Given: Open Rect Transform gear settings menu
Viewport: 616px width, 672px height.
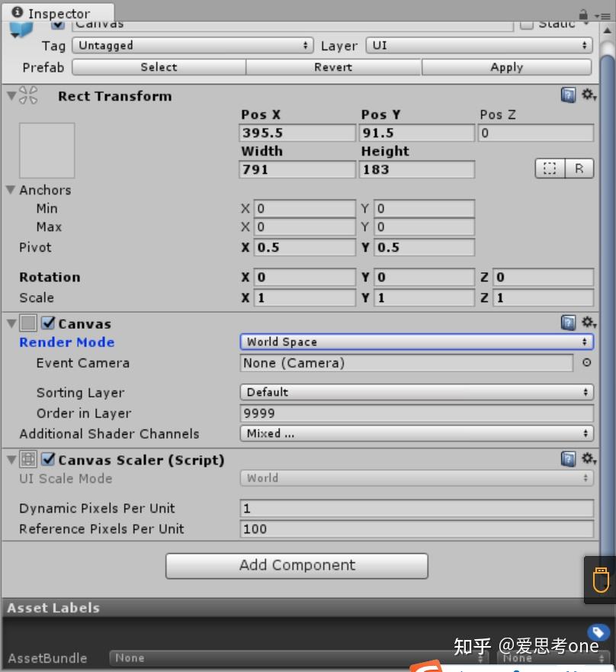Looking at the screenshot, I should point(589,95).
